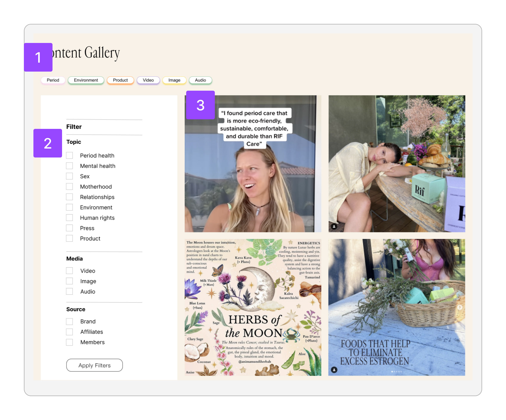Click the Affiliates label
Image resolution: width=506 pixels, height=420 pixels.
coord(92,332)
